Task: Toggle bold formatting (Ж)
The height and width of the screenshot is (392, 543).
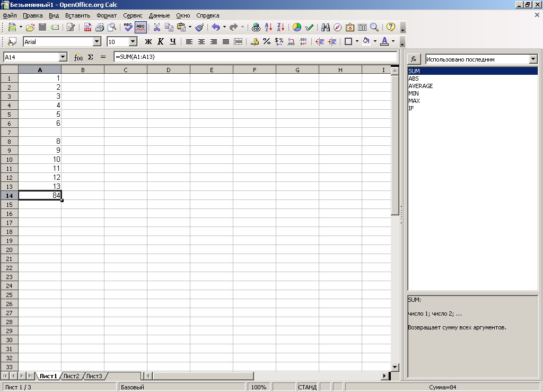Action: pyautogui.click(x=148, y=41)
